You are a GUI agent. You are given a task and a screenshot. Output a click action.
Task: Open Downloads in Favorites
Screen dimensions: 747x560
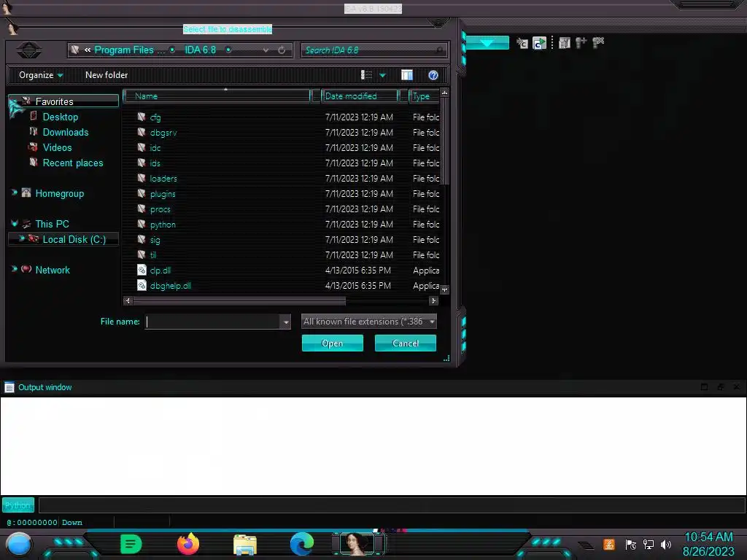click(x=65, y=132)
